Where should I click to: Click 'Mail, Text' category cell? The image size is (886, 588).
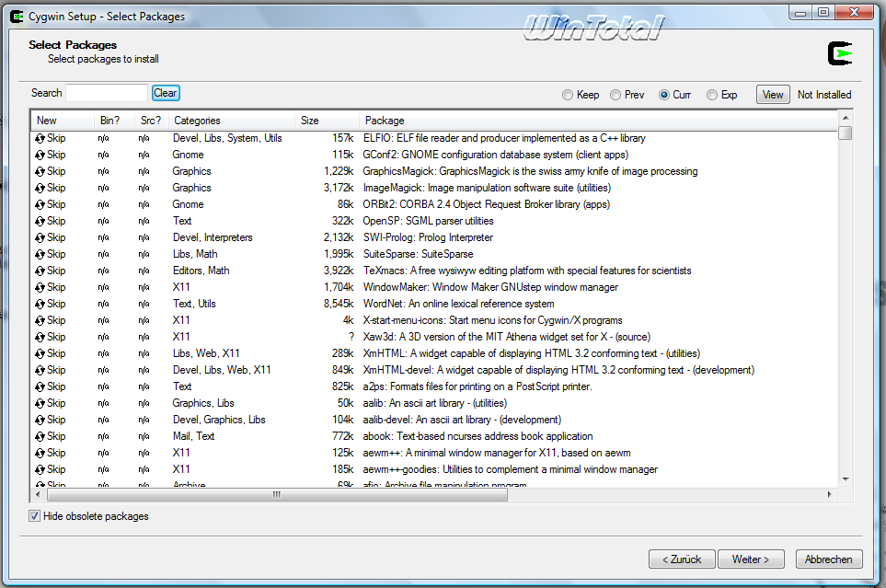tap(194, 436)
